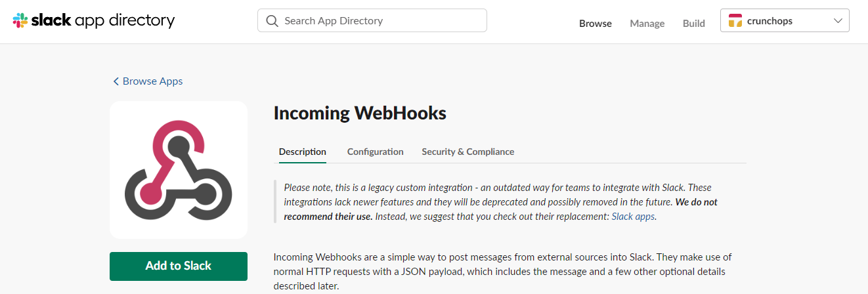Type in the Search App Directory field
The height and width of the screenshot is (294, 868).
point(381,20)
